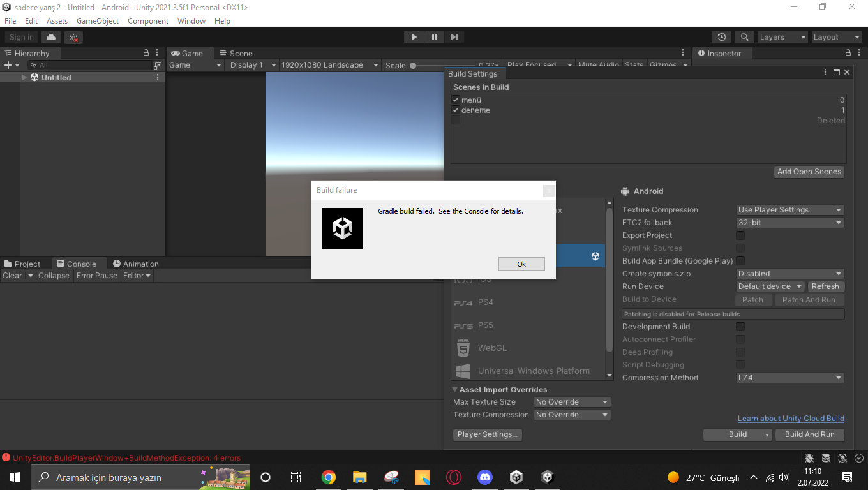Open Discord from the taskbar

(486, 477)
